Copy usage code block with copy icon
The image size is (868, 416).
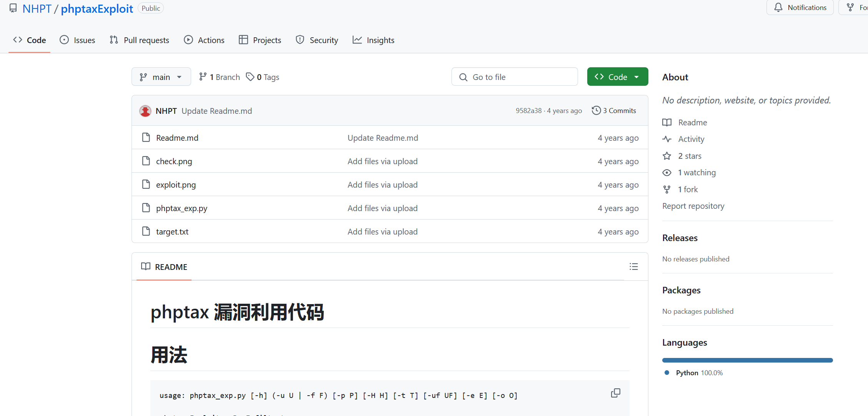615,393
